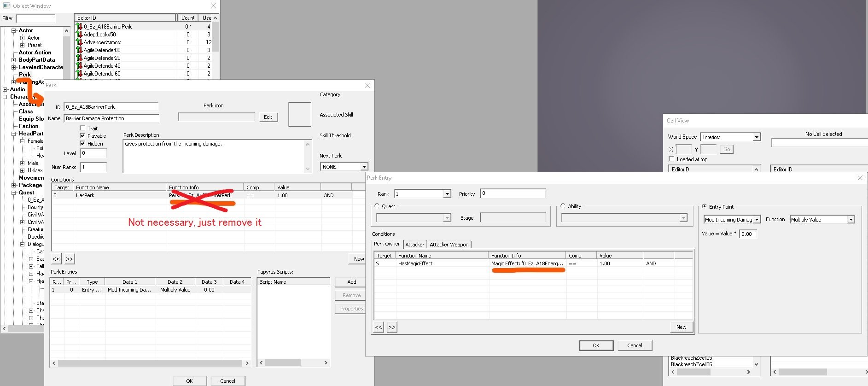Open the Rank dropdown in Perk Entry
Viewport: 868px width, 386px height.
[447, 194]
